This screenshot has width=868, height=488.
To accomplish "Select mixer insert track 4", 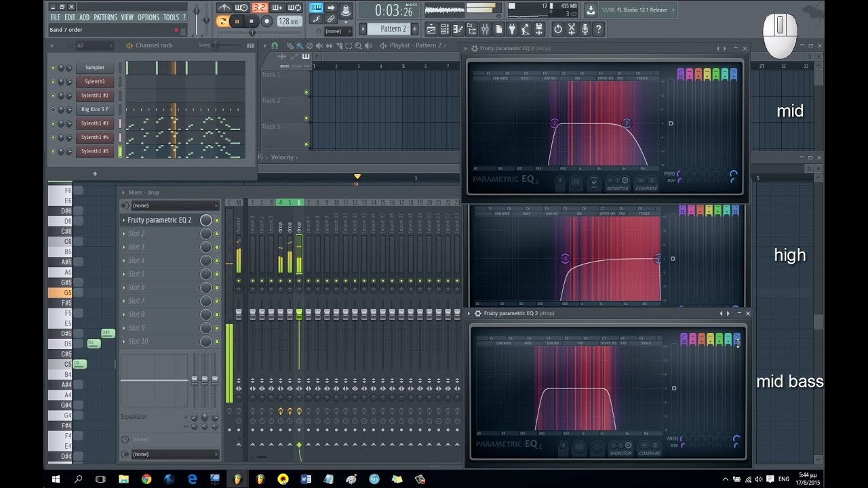I will coord(280,203).
